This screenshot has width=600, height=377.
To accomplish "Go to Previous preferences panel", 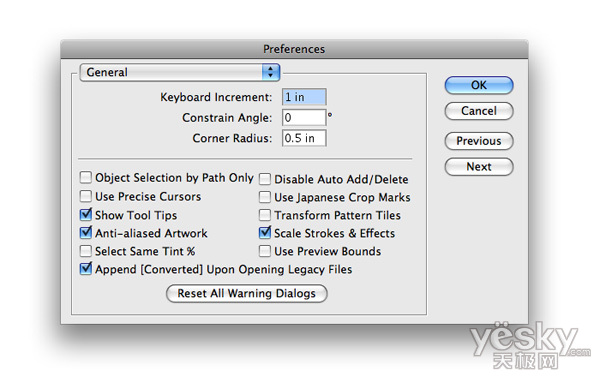I will coord(479,141).
